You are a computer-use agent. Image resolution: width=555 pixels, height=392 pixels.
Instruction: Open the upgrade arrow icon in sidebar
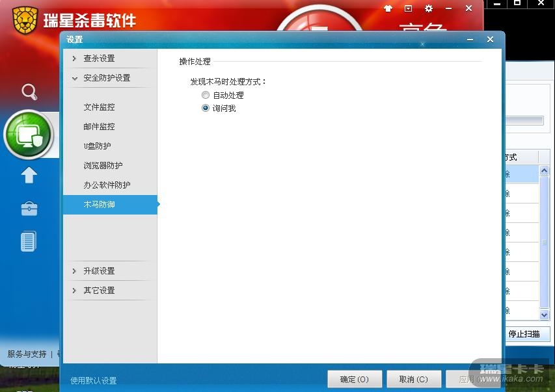(29, 175)
